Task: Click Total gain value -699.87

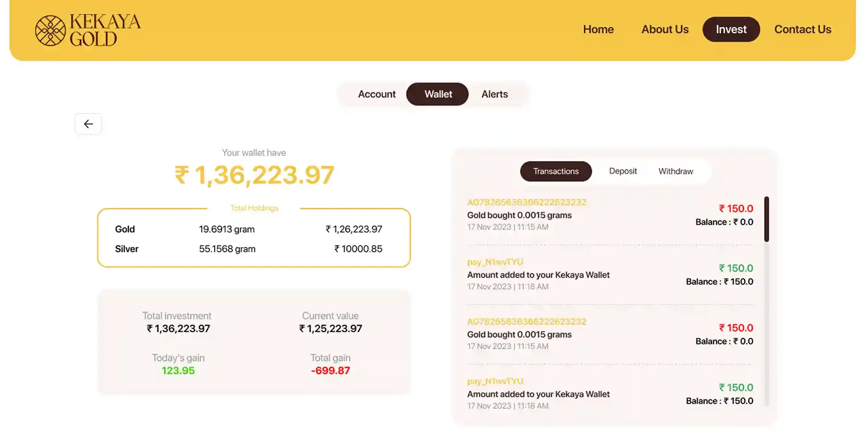Action: click(331, 371)
